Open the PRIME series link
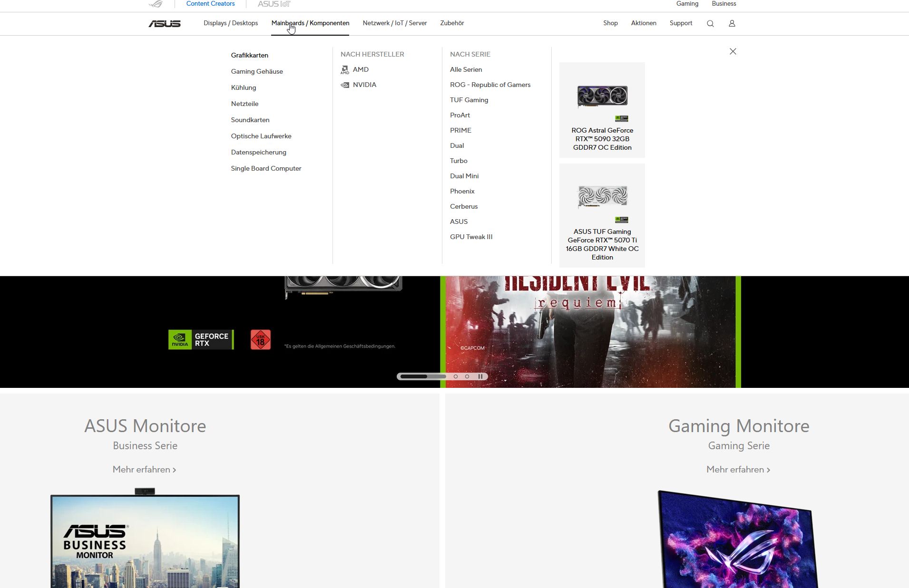Viewport: 909px width, 588px height. coord(461,130)
